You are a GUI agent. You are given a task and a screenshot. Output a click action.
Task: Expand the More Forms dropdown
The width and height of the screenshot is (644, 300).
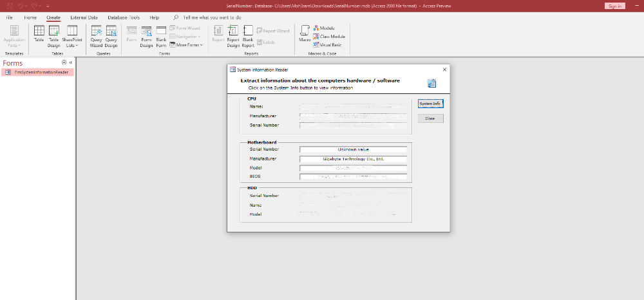click(x=186, y=44)
